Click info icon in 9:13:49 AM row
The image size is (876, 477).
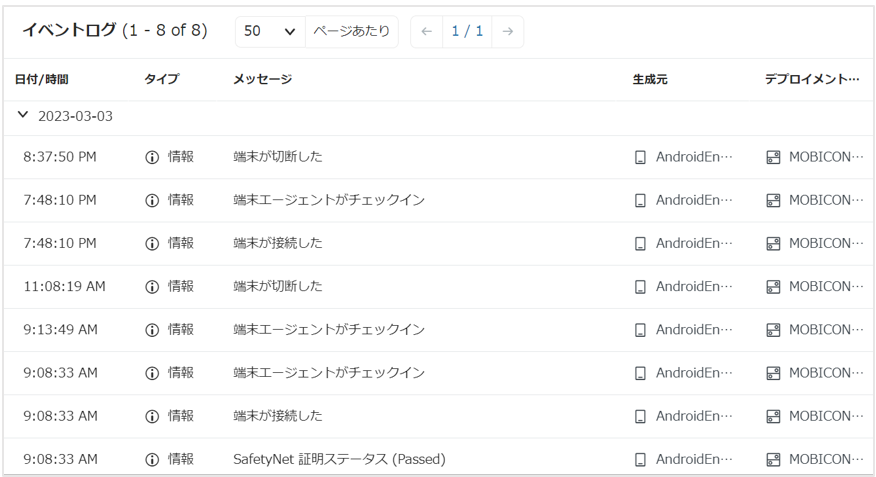tap(152, 330)
